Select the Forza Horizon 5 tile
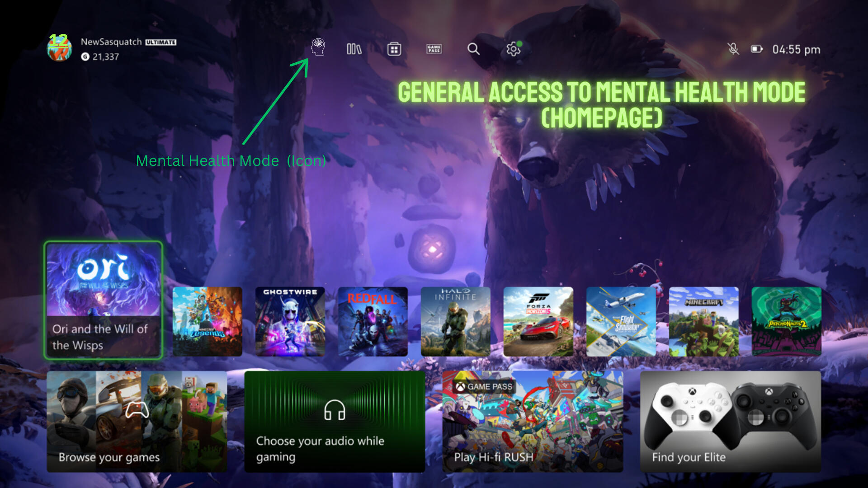The height and width of the screenshot is (488, 868). pos(538,321)
